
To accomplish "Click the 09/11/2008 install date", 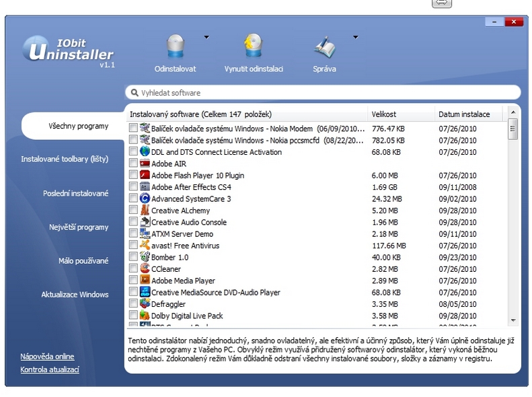I will 457,187.
